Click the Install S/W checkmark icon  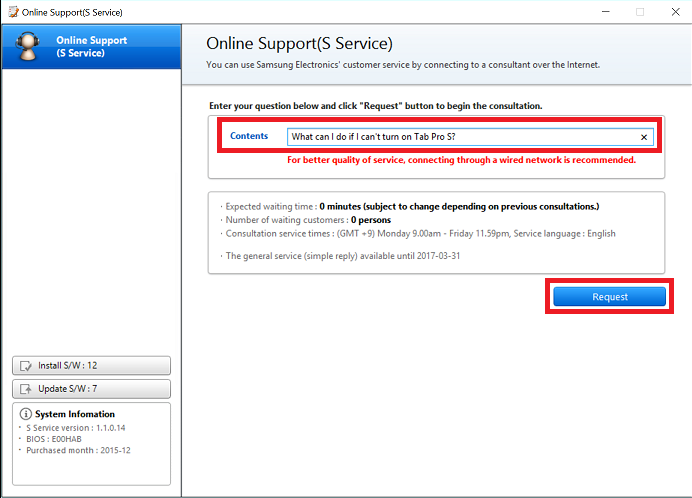pos(26,366)
